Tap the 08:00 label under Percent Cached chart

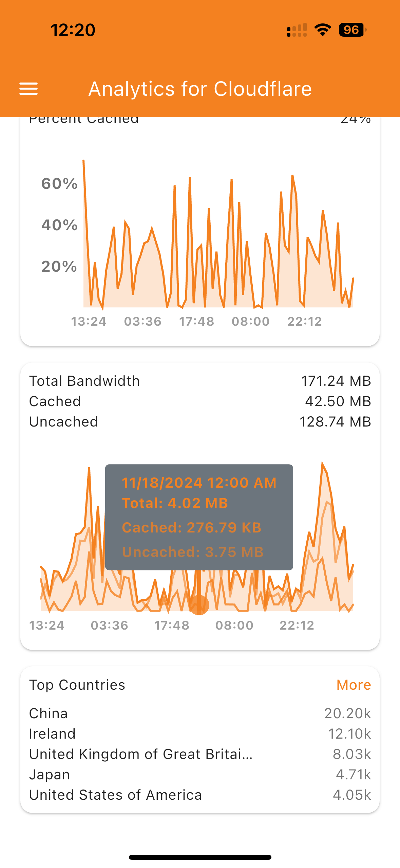click(x=250, y=321)
